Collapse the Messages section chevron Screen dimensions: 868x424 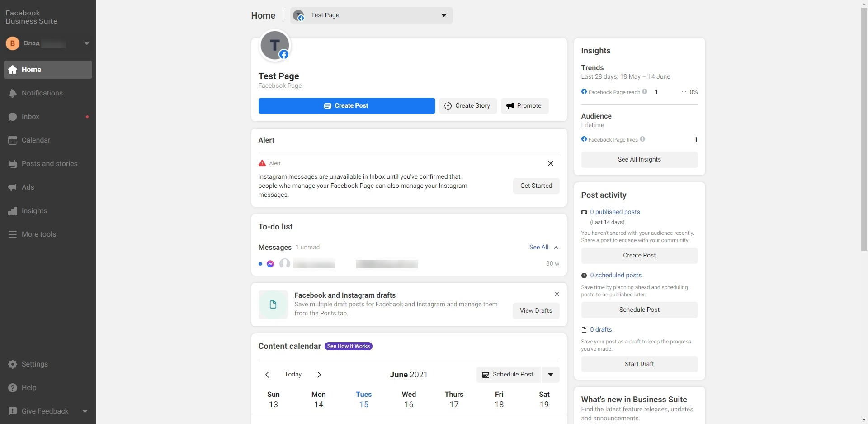tap(556, 248)
